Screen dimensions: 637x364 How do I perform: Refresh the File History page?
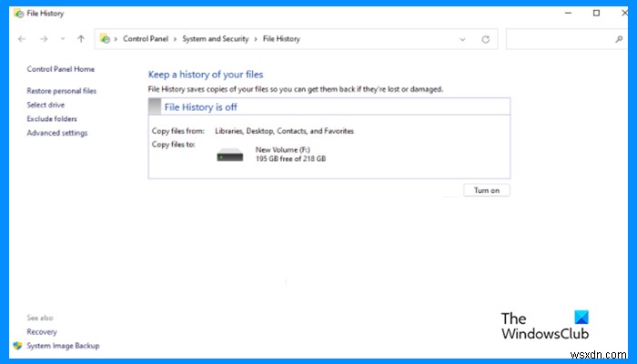tap(485, 39)
